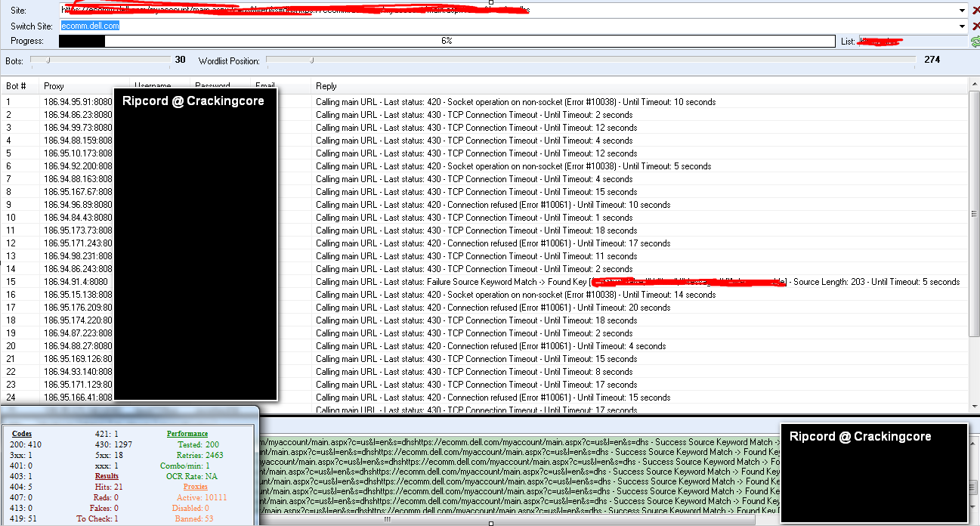980x526 pixels.
Task: Select bot row with proxy 186.94.95.91:8080
Action: 484,102
